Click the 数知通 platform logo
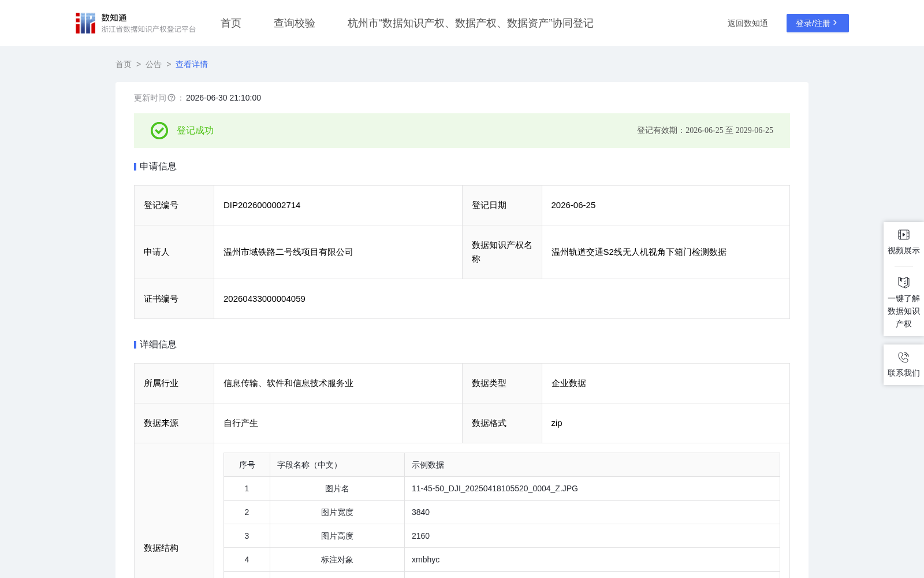 tap(135, 23)
